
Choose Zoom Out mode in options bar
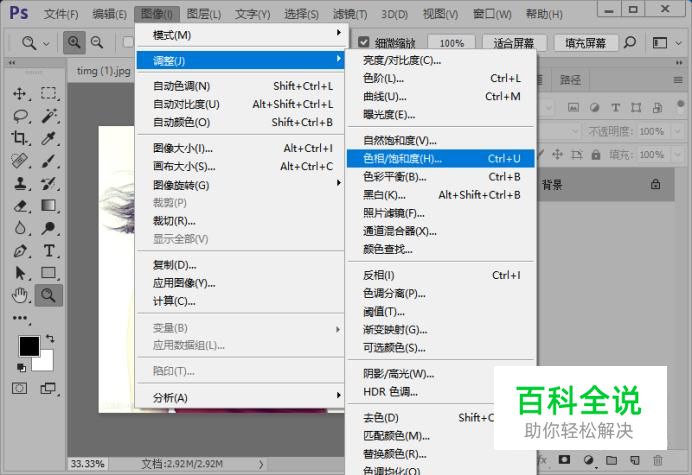(x=97, y=42)
